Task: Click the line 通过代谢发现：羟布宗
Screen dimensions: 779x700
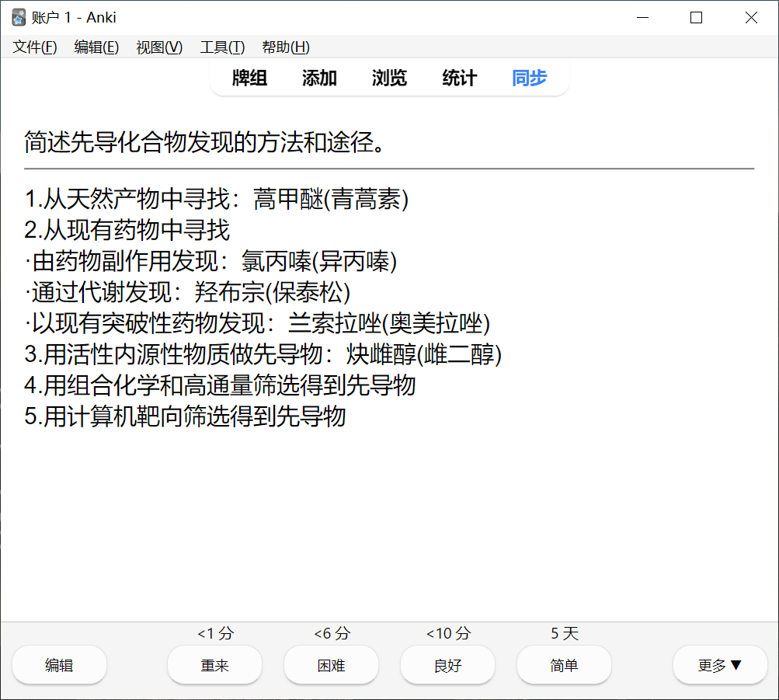Action: tap(187, 292)
